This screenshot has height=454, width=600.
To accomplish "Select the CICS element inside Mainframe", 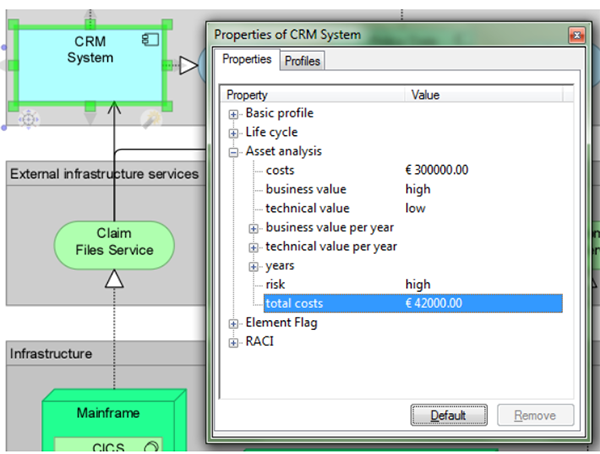I will 109,445.
